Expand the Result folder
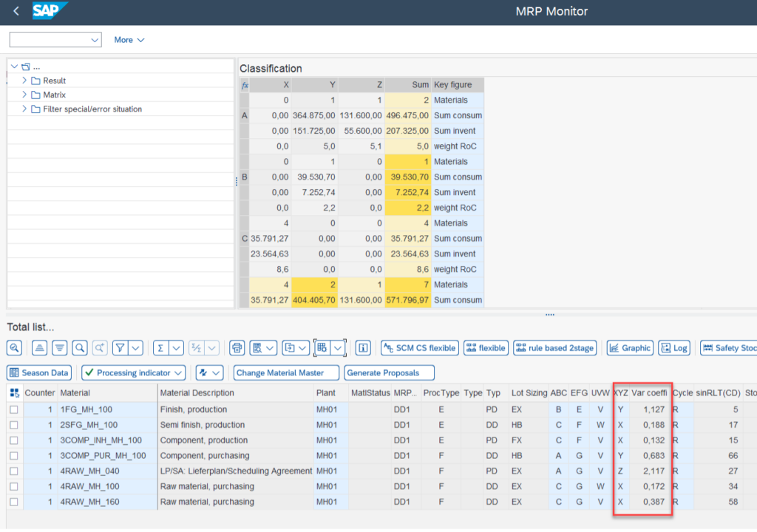The image size is (757, 532). tap(24, 81)
